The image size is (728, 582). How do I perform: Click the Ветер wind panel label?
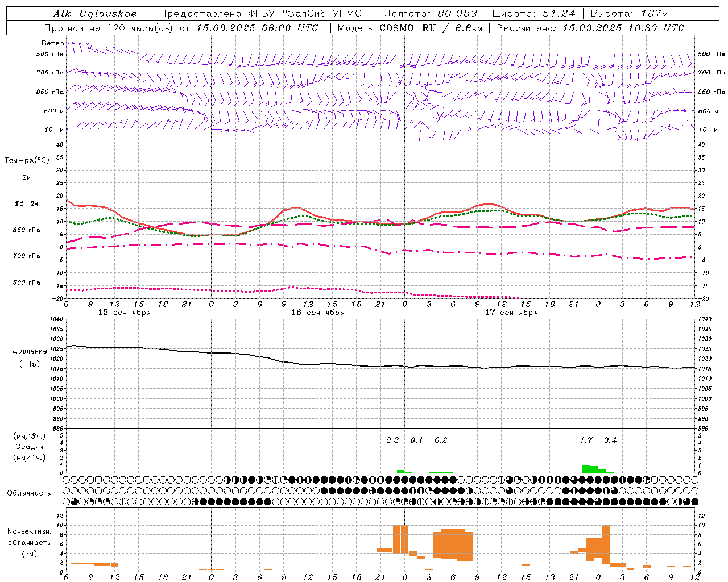pyautogui.click(x=52, y=43)
